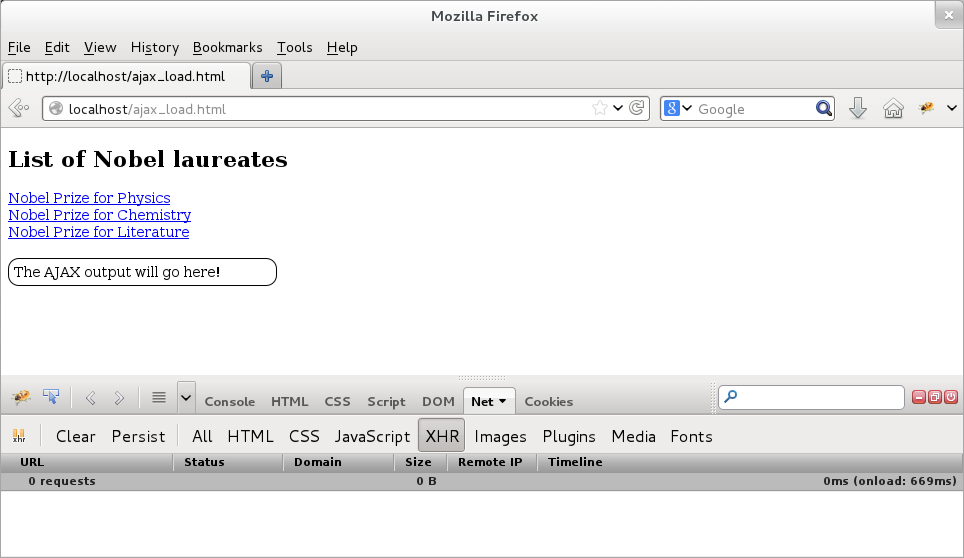This screenshot has height=558, width=964.
Task: Expand the Net tab options dropdown arrow
Action: click(502, 401)
